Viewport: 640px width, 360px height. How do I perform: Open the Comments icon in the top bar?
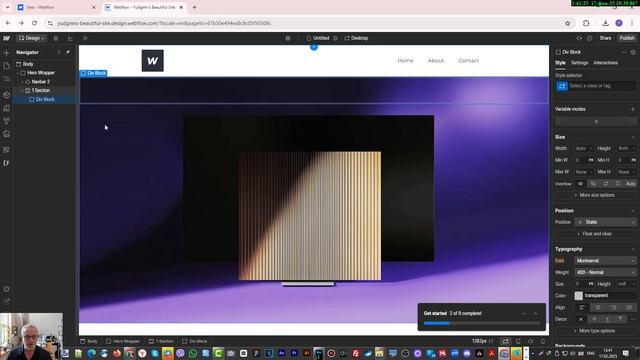(x=589, y=38)
